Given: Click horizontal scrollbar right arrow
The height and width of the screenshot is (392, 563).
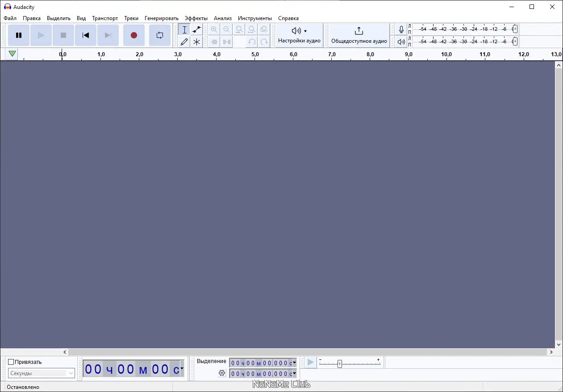Looking at the screenshot, I should (x=551, y=352).
